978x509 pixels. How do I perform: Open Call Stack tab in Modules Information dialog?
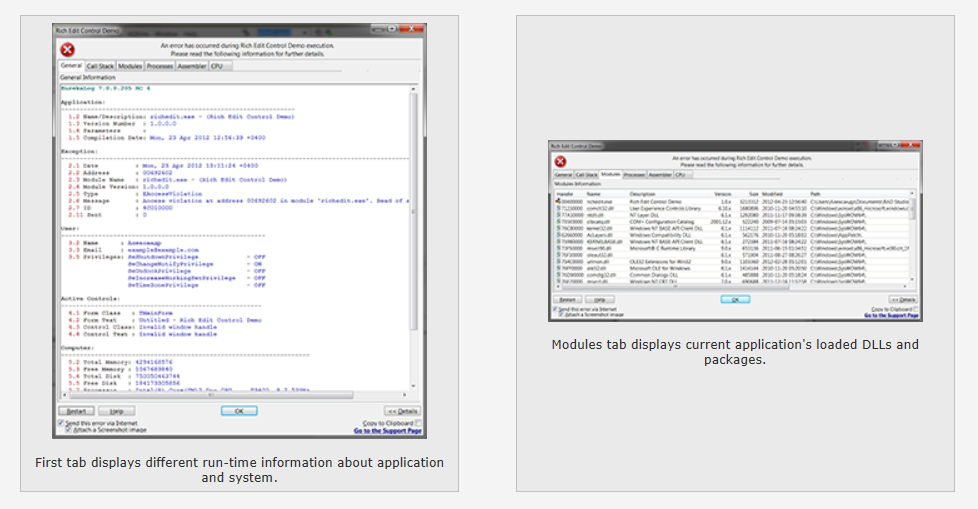[586, 175]
